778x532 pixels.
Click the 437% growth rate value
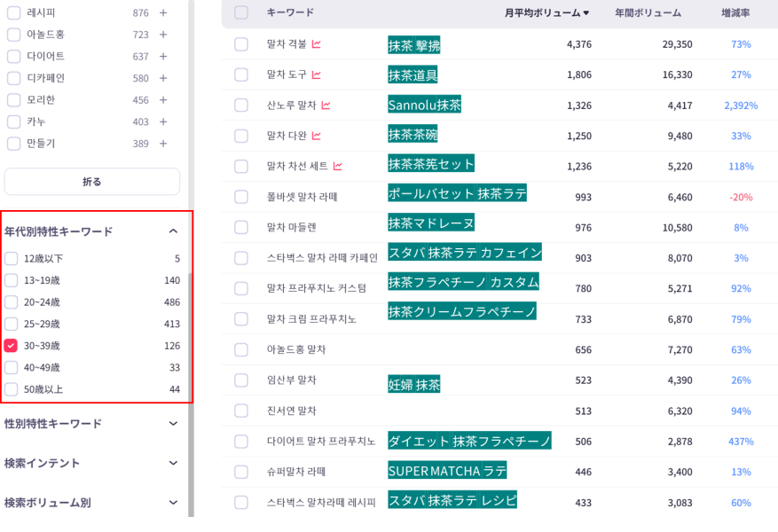[x=741, y=442]
